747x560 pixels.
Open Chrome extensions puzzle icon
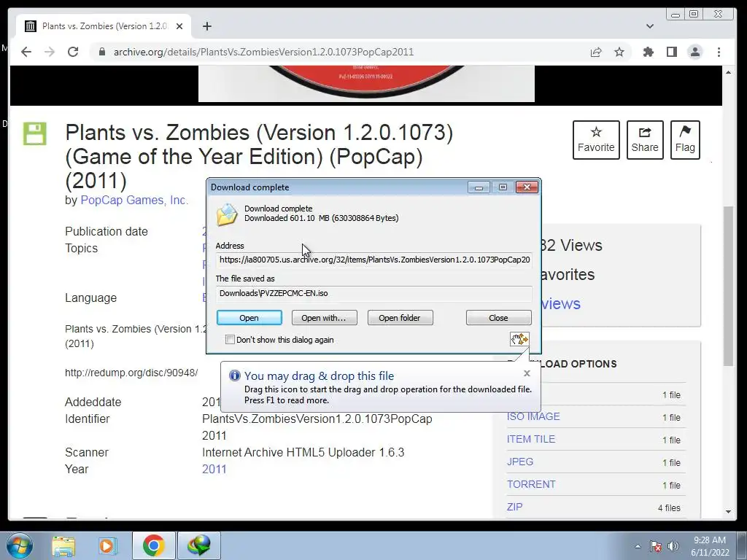(x=649, y=52)
